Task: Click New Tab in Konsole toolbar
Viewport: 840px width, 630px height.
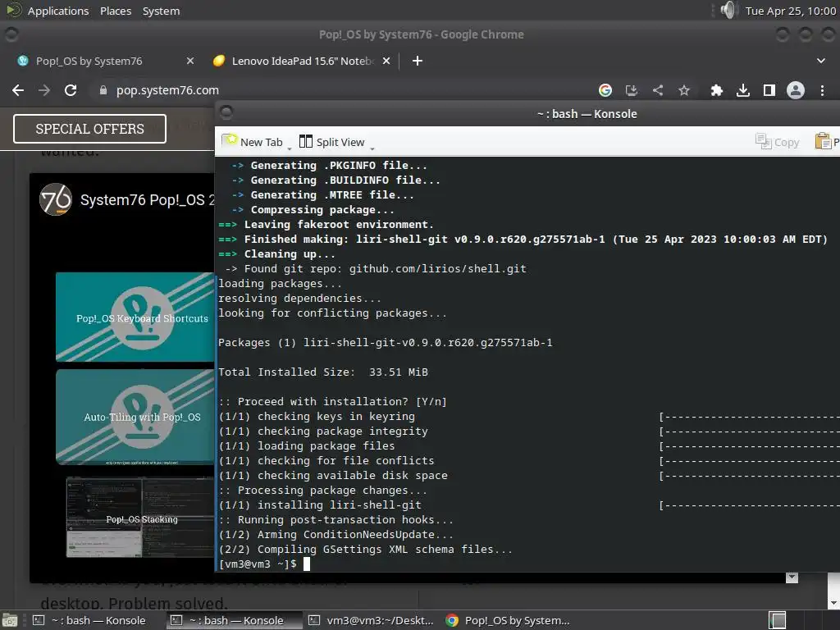Action: pos(253,141)
